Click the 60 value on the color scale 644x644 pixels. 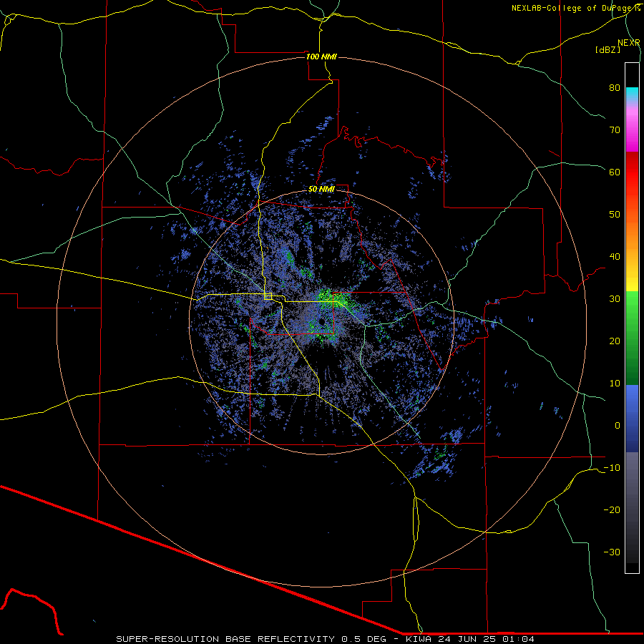615,172
